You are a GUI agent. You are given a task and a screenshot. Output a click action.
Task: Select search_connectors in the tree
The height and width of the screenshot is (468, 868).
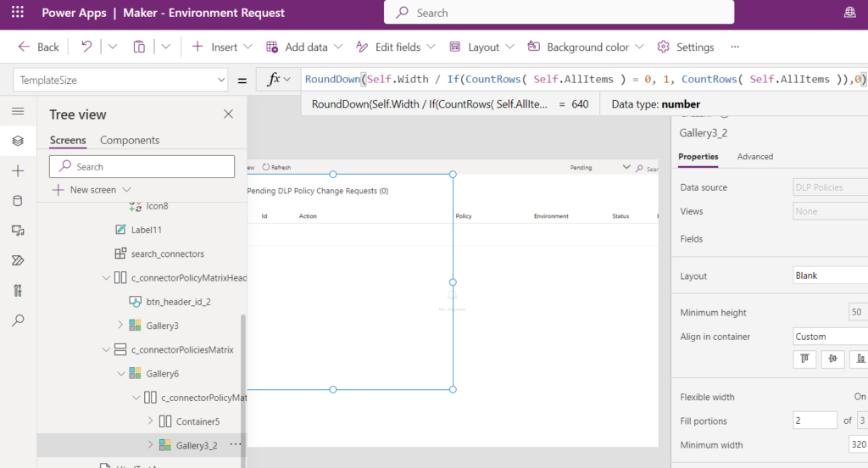coord(167,253)
